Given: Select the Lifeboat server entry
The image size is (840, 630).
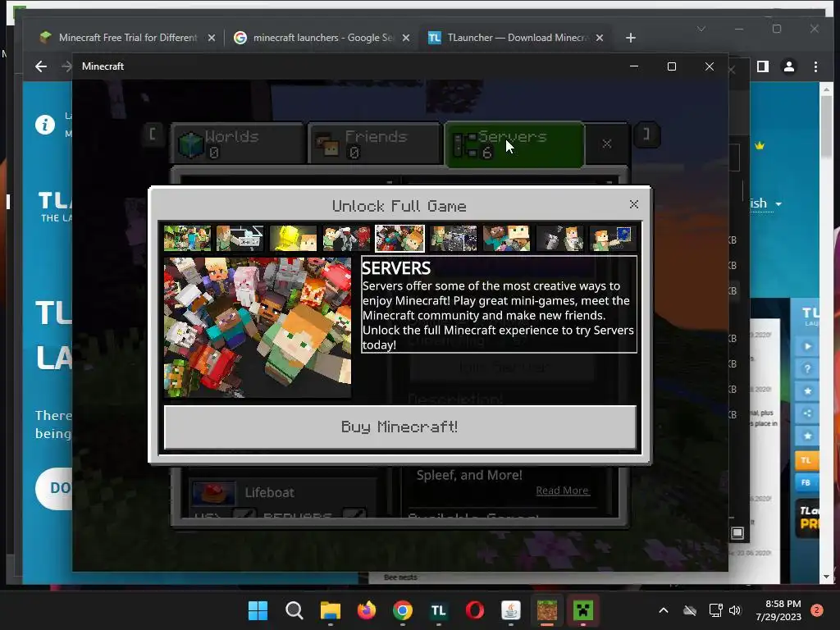Looking at the screenshot, I should tap(282, 492).
